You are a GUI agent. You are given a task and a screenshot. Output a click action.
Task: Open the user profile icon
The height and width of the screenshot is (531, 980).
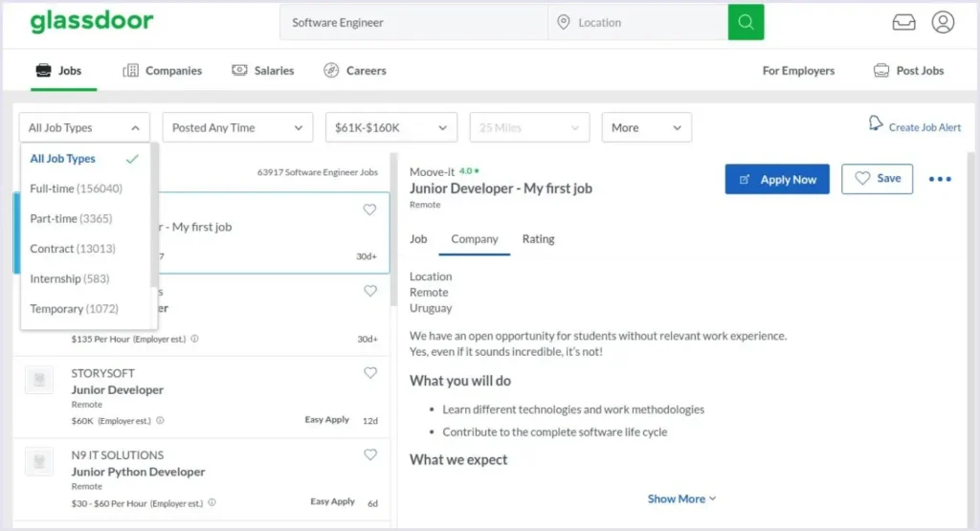[x=943, y=23]
